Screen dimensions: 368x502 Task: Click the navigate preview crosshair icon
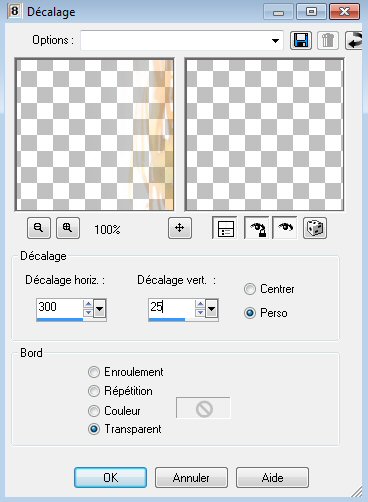pos(180,228)
